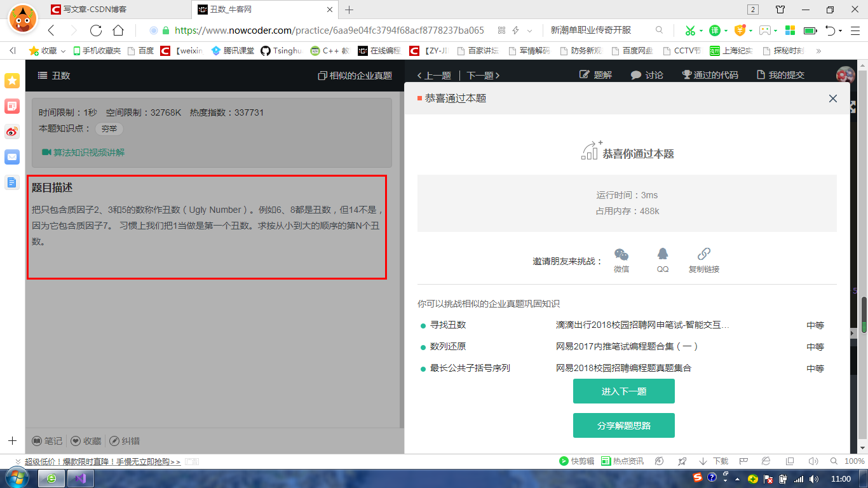Click the 进入下一题 button
The width and height of the screenshot is (868, 488).
tap(623, 391)
